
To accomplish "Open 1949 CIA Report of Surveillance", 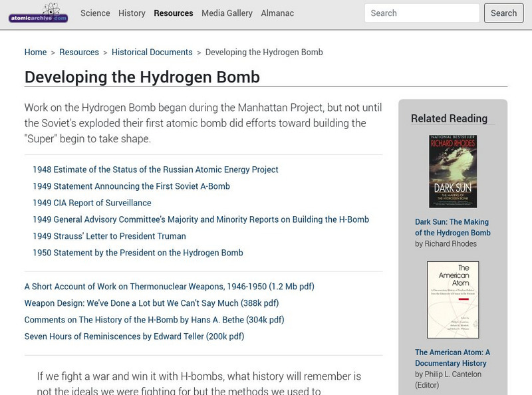I will 92,203.
